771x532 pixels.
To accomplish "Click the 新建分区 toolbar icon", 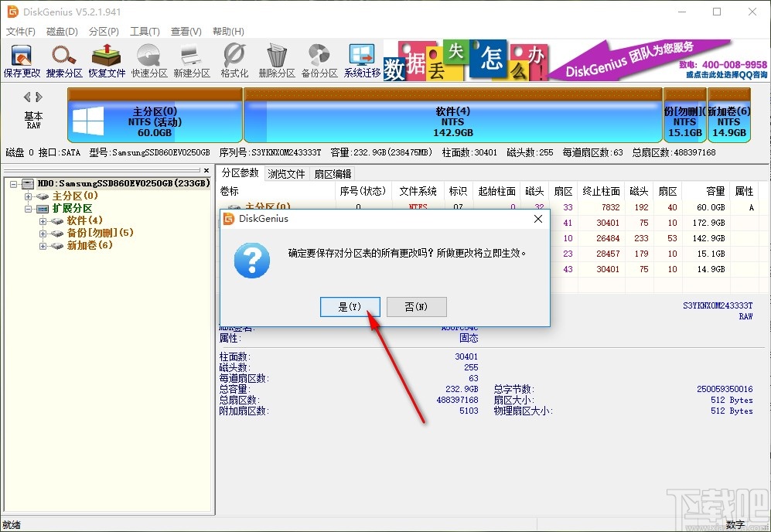I will click(192, 61).
